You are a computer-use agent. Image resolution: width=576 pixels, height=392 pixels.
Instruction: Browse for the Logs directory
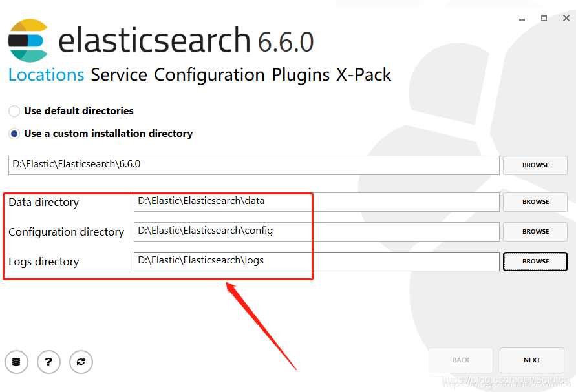click(x=535, y=262)
